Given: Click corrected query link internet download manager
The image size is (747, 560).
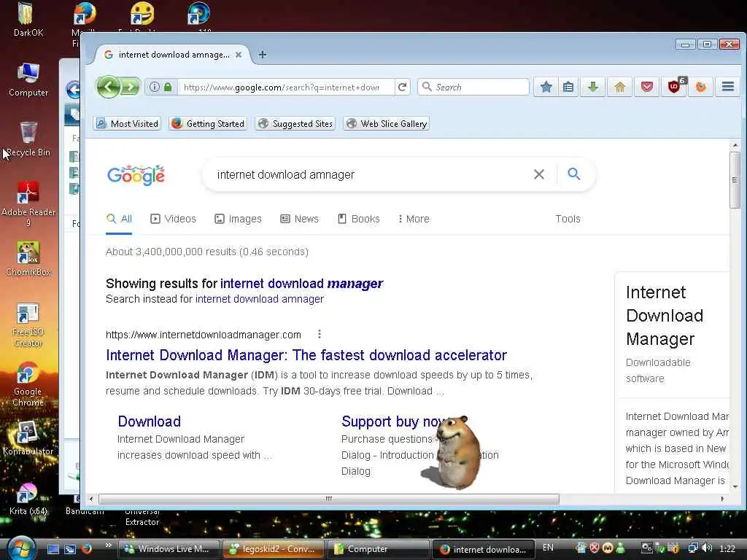Looking at the screenshot, I should [301, 284].
